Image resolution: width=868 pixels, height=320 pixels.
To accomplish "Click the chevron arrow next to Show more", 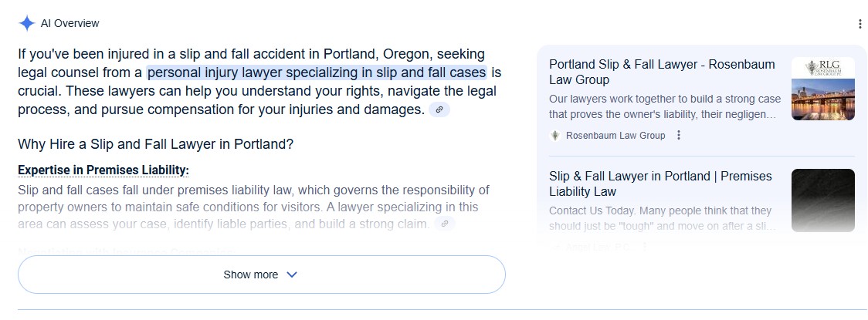I will 292,275.
